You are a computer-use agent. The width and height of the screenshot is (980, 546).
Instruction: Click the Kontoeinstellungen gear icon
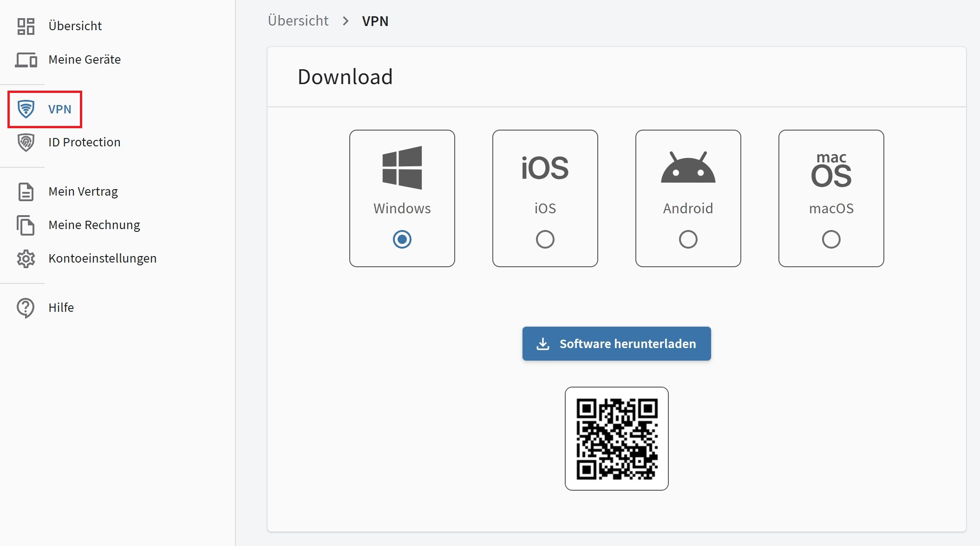(x=26, y=258)
